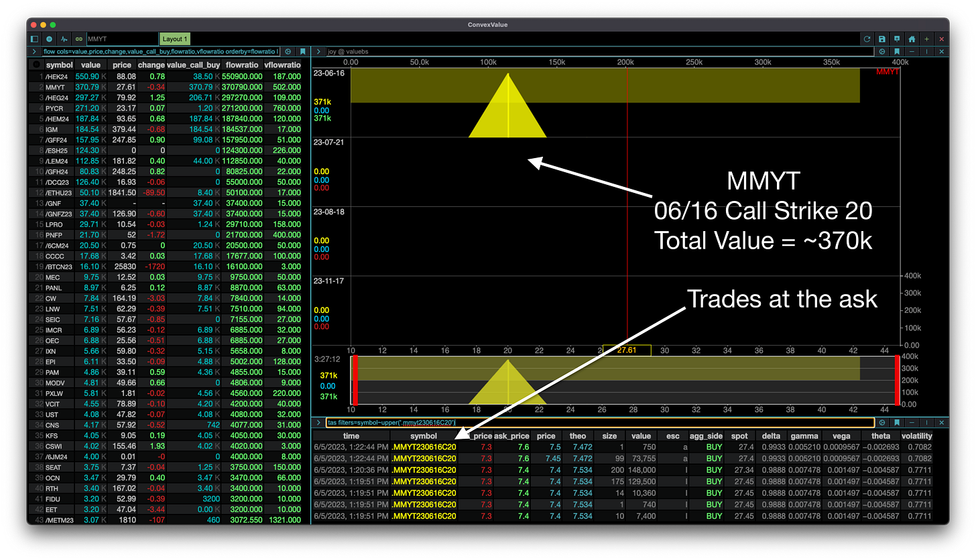Sort flow table by value column
The image size is (976, 560).
pyautogui.click(x=90, y=65)
